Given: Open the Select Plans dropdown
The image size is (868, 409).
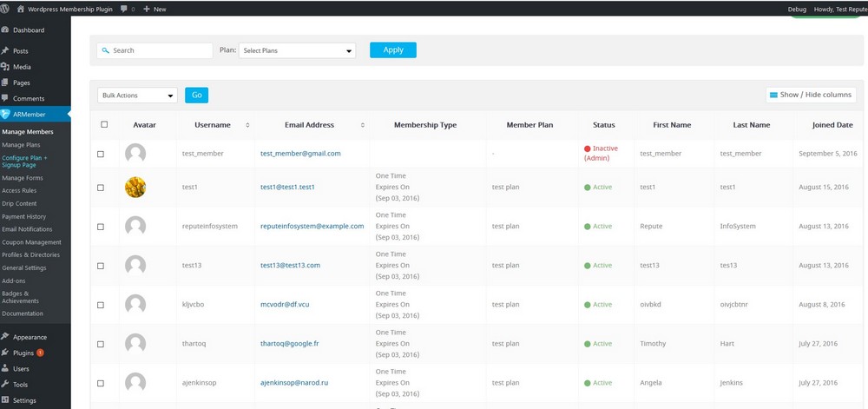Looking at the screenshot, I should point(297,50).
